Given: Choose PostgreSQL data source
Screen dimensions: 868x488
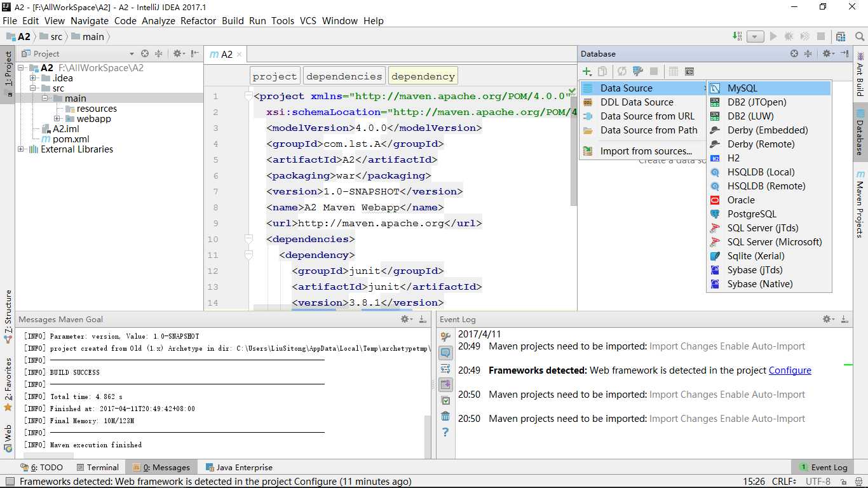Looking at the screenshot, I should pyautogui.click(x=769, y=214).
